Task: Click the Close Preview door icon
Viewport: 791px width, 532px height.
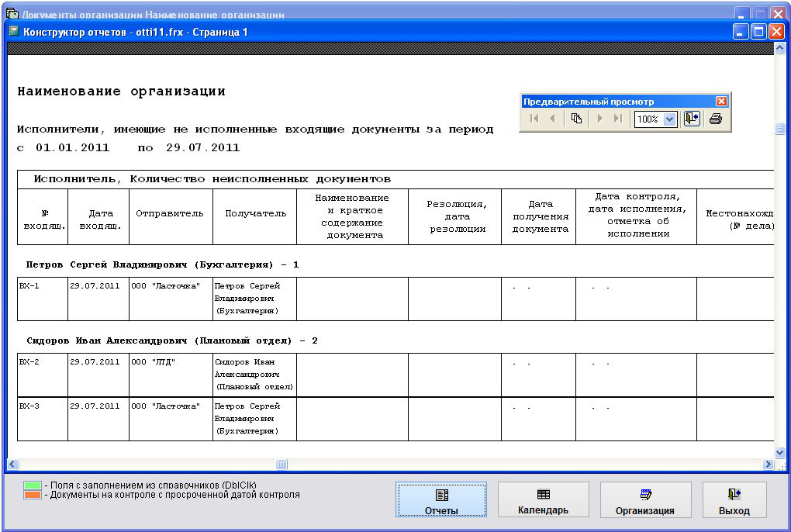Action: coord(692,119)
